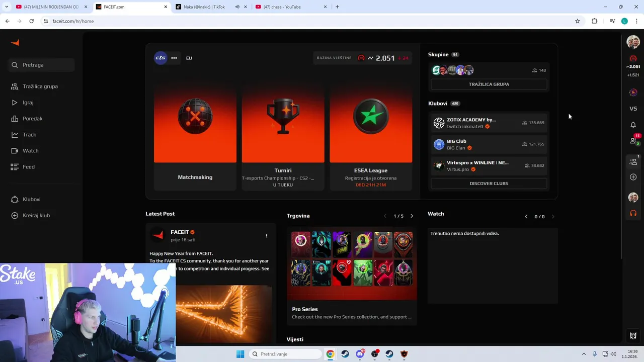
Task: Open the ZOTIX ACADEMY club
Action: (489, 123)
